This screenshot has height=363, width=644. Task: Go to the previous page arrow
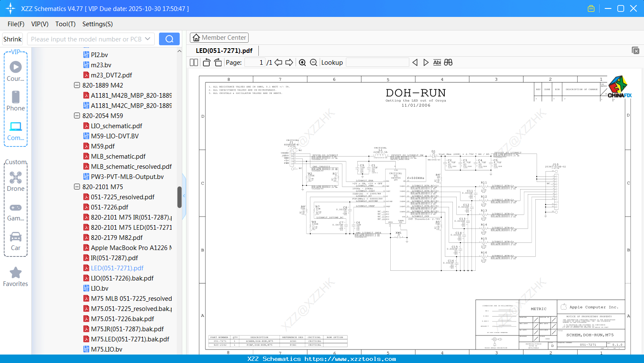pyautogui.click(x=278, y=62)
